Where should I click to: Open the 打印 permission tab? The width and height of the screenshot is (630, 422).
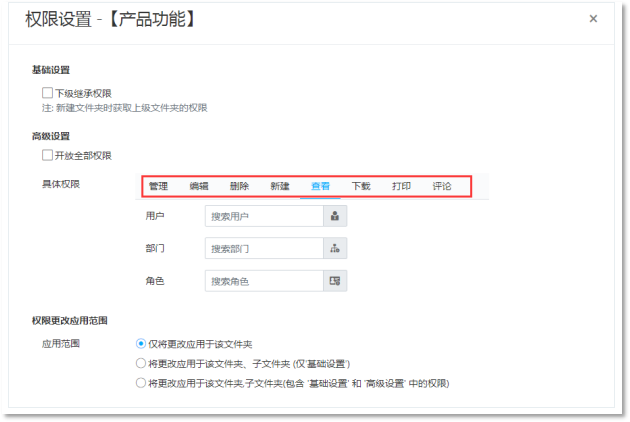coord(401,186)
